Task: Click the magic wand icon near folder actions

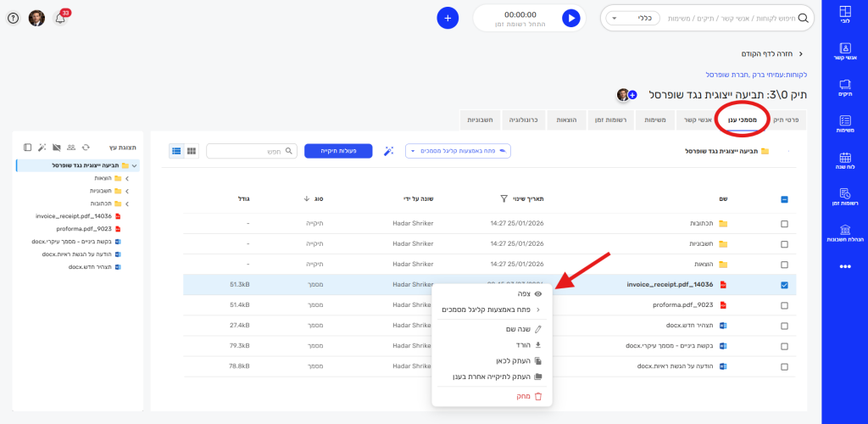Action: pos(389,151)
